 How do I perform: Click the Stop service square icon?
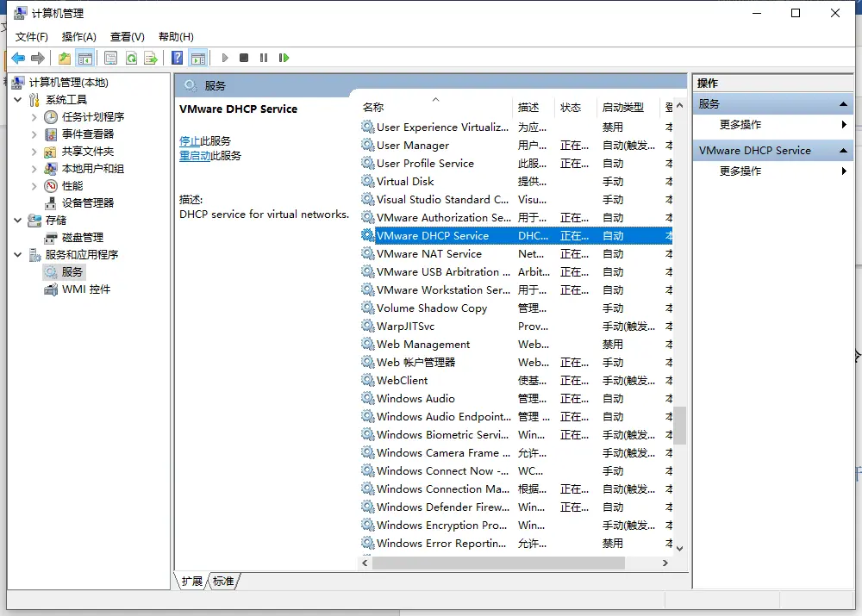click(244, 58)
